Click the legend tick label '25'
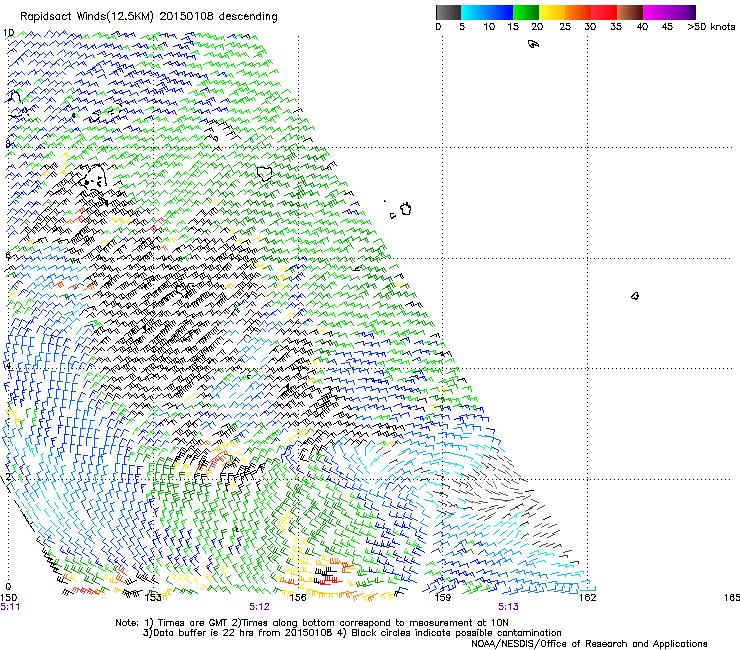740x650 pixels. click(565, 27)
